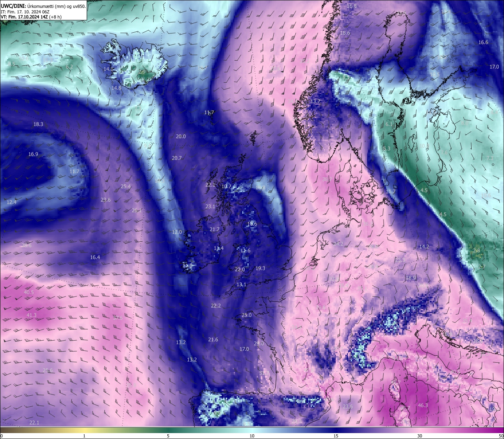
Task: Click the '18.6' value over northern Norway
Action: [345, 33]
